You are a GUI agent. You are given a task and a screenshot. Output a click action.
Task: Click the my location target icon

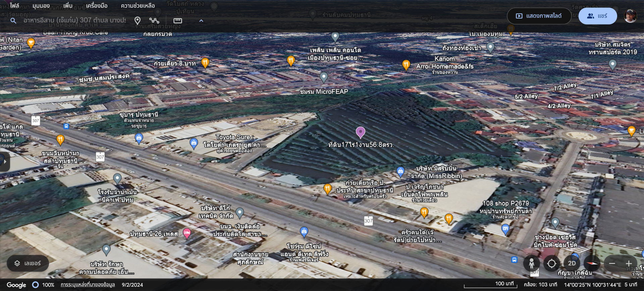[551, 264]
